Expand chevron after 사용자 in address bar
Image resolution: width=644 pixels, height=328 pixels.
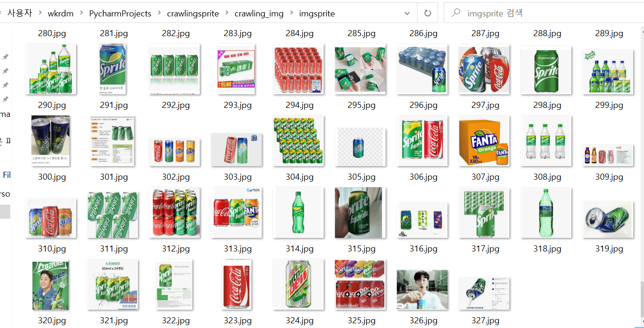click(40, 13)
